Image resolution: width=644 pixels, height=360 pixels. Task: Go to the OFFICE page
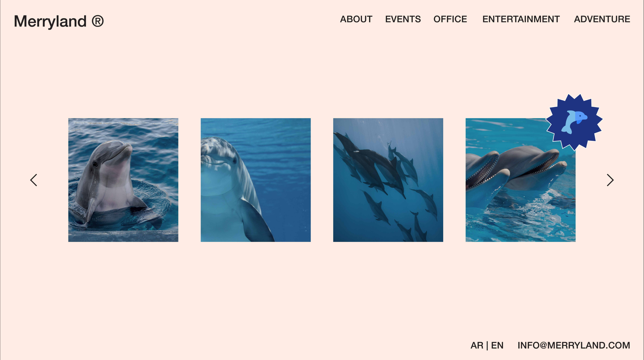point(450,19)
